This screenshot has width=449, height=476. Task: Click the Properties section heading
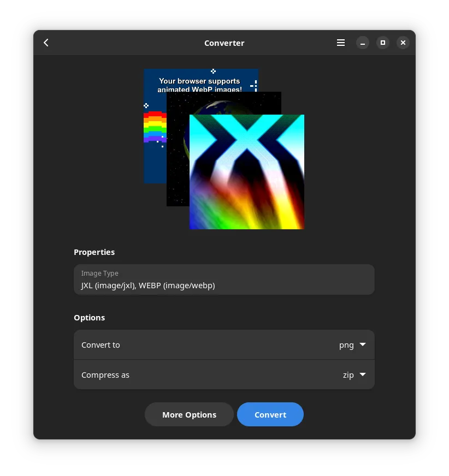point(94,252)
